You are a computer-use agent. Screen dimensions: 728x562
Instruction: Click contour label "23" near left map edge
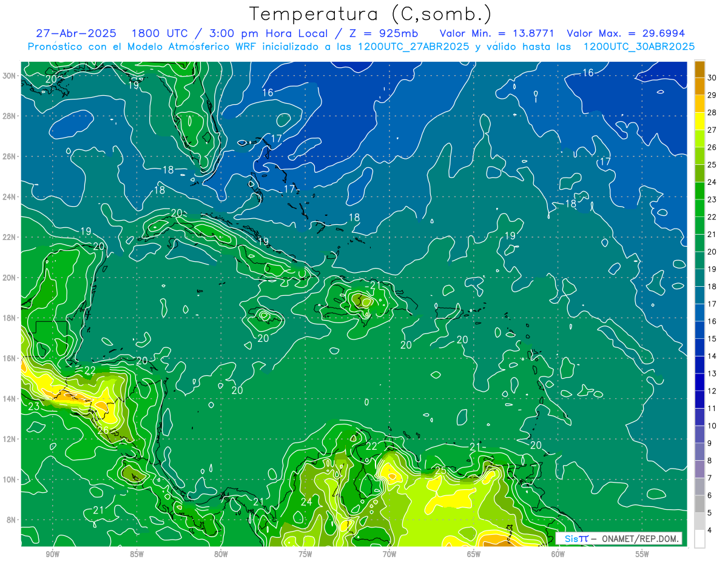tap(34, 406)
